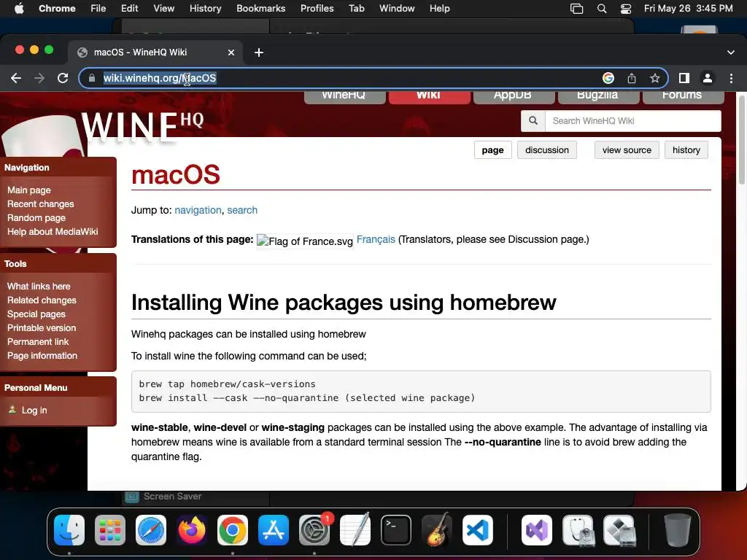747x560 pixels.
Task: Launch GarageBand from the Dock
Action: click(x=437, y=530)
